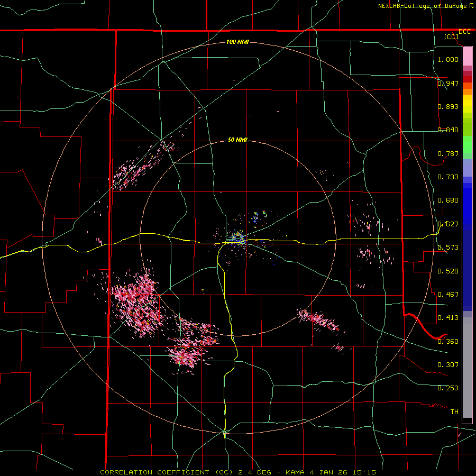Select the 0.947 scale value
Viewport: 476px width, 476px height.
point(448,83)
